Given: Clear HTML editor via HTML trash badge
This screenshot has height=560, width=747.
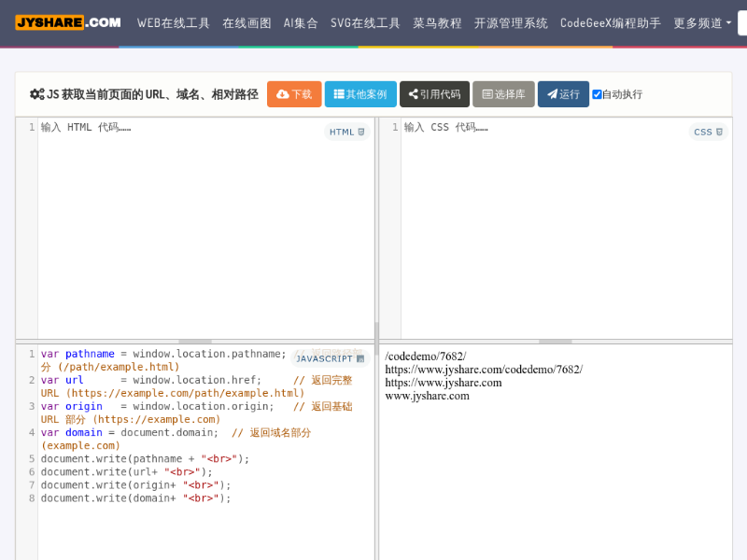Looking at the screenshot, I should [347, 133].
